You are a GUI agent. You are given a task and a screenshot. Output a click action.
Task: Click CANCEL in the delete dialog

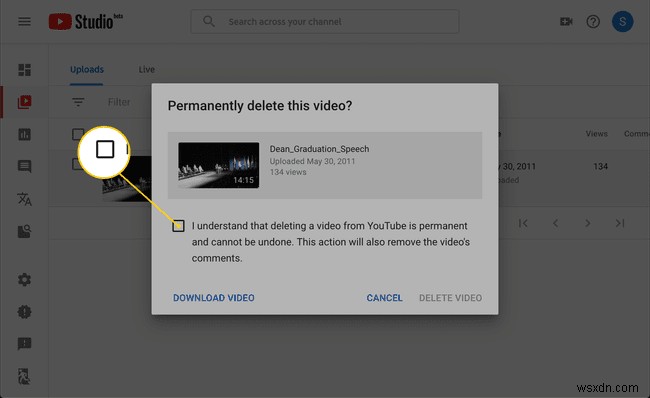click(x=384, y=298)
